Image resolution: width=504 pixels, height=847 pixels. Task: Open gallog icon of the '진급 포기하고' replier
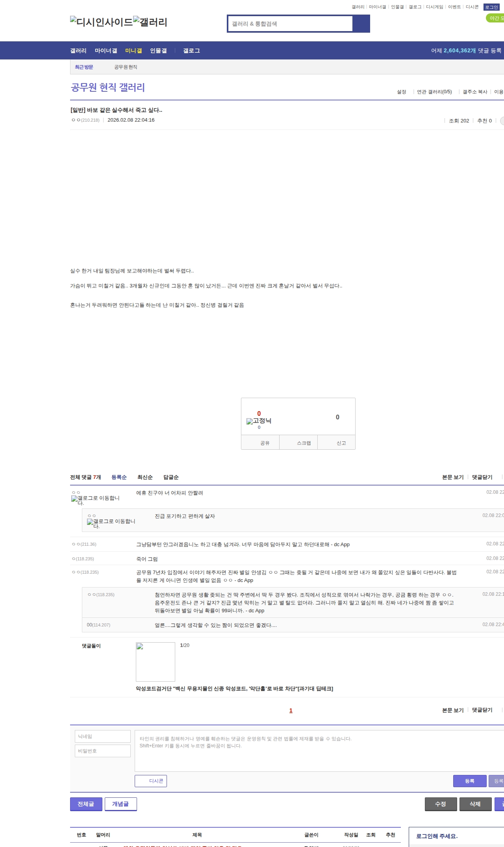point(111,523)
